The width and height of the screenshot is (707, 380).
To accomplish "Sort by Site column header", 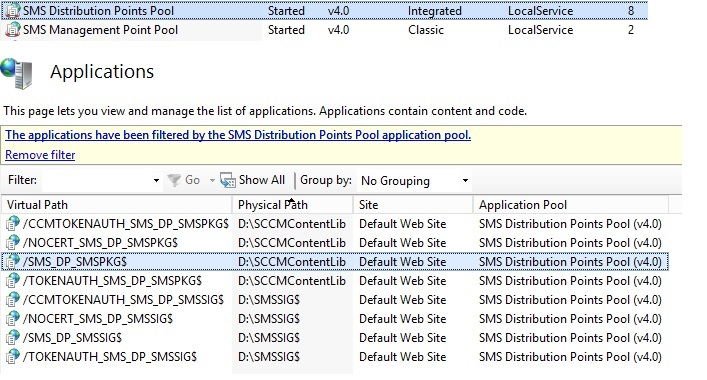I will (413, 205).
